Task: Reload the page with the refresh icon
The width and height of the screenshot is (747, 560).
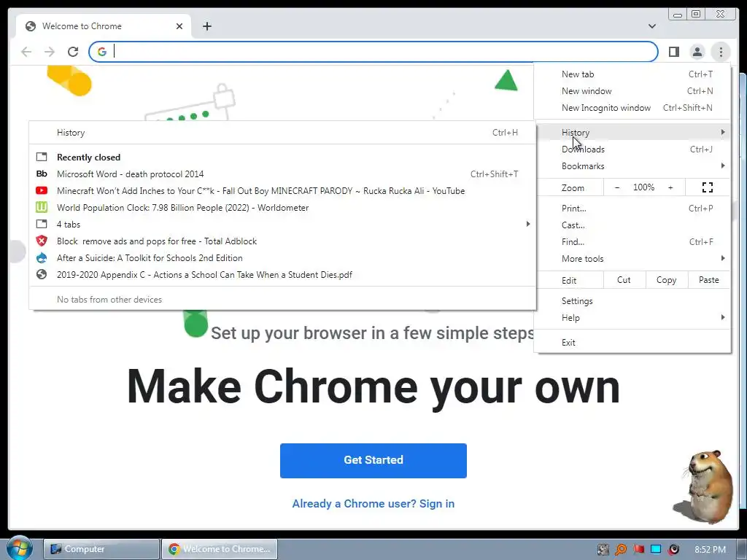Action: [73, 52]
